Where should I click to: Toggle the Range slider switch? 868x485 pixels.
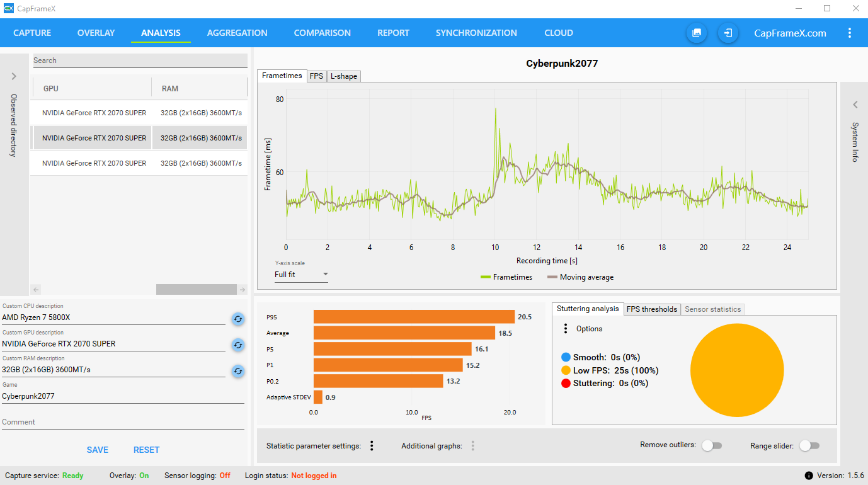coord(809,446)
